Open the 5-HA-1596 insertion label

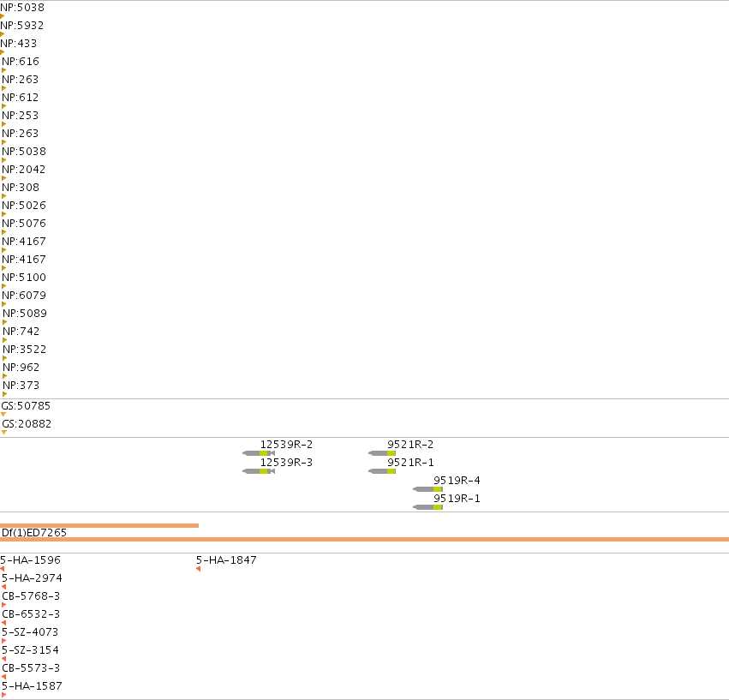[x=31, y=560]
